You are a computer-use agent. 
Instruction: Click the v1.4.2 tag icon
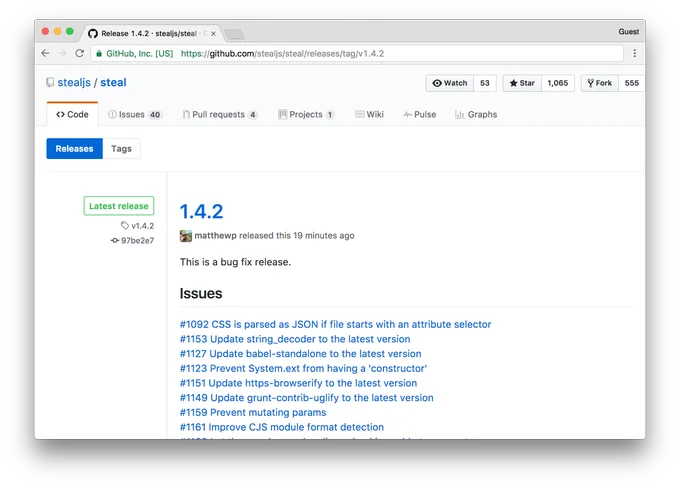point(125,225)
